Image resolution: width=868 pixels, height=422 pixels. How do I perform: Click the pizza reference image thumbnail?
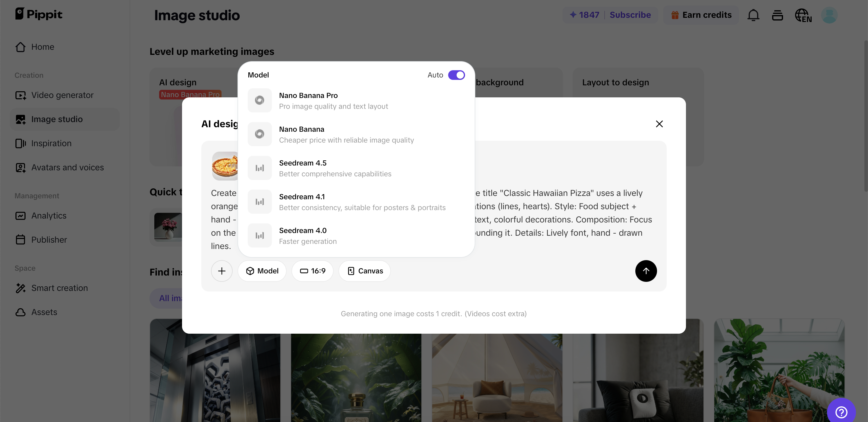coord(225,166)
